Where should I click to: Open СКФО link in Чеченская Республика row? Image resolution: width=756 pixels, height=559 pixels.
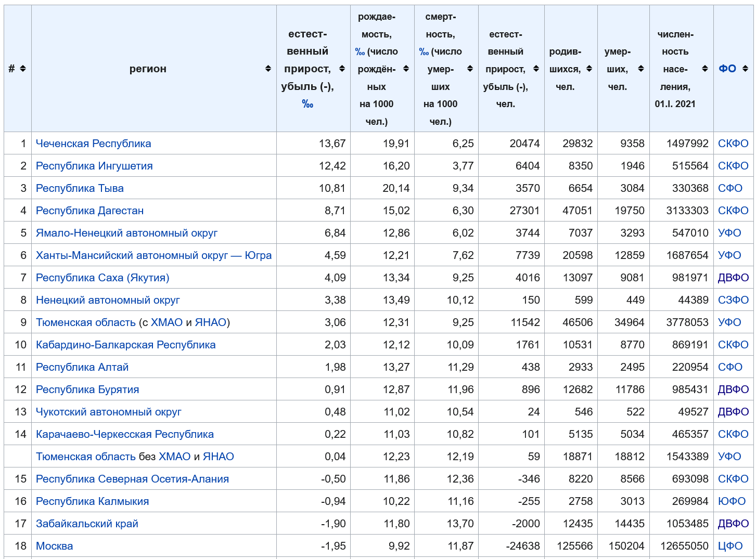733,144
